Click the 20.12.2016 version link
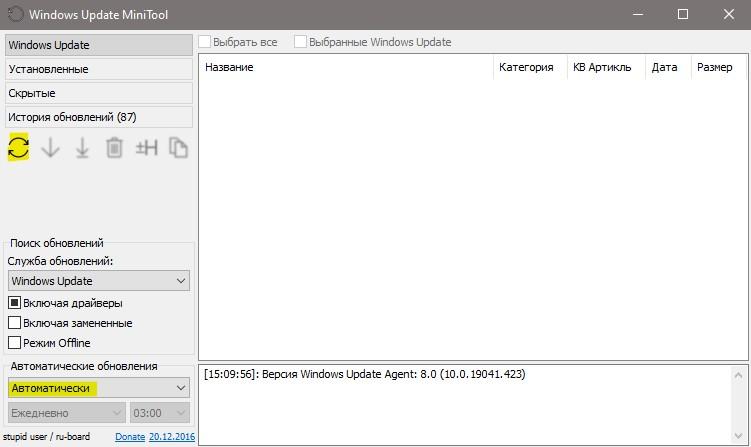751x447 pixels. coord(172,437)
